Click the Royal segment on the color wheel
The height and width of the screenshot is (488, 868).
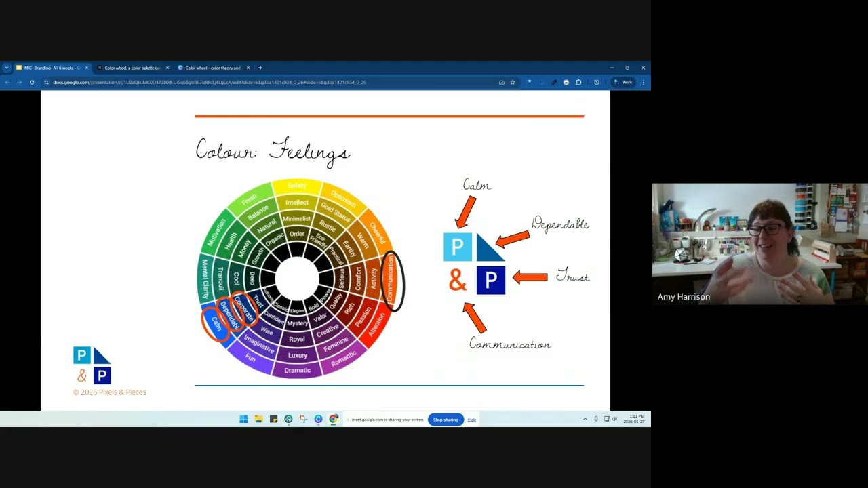point(297,339)
